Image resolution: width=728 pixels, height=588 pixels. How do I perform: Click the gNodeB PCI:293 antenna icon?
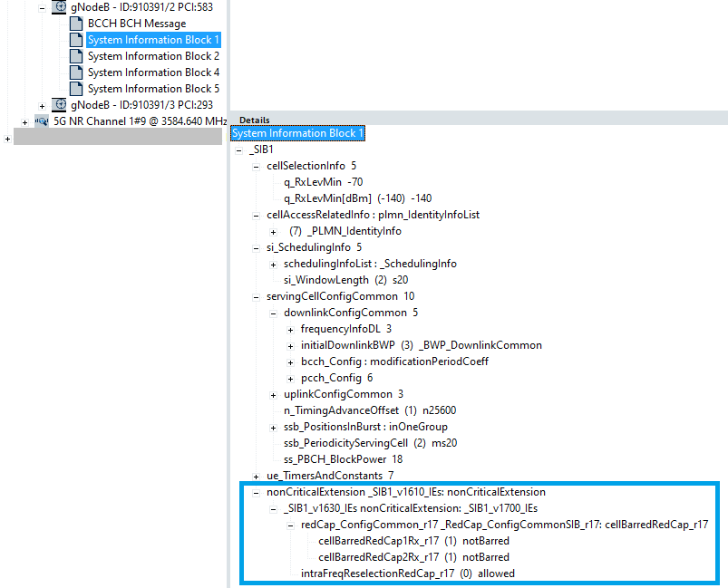(59, 105)
